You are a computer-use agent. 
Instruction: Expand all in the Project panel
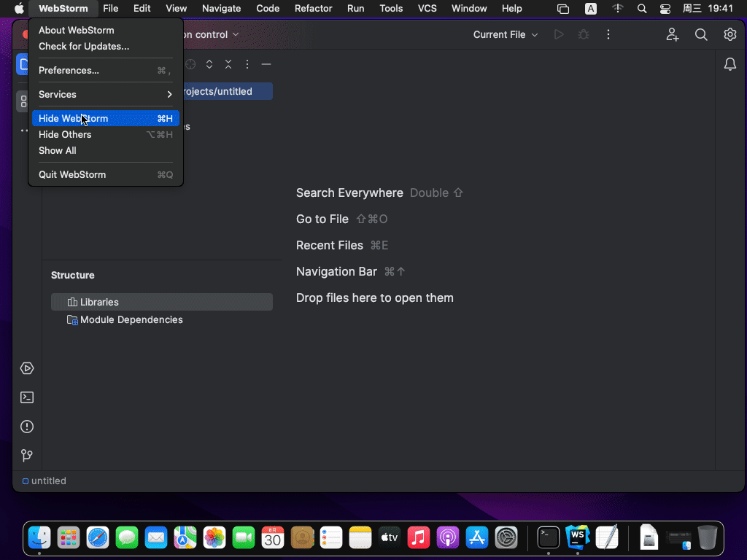(209, 64)
